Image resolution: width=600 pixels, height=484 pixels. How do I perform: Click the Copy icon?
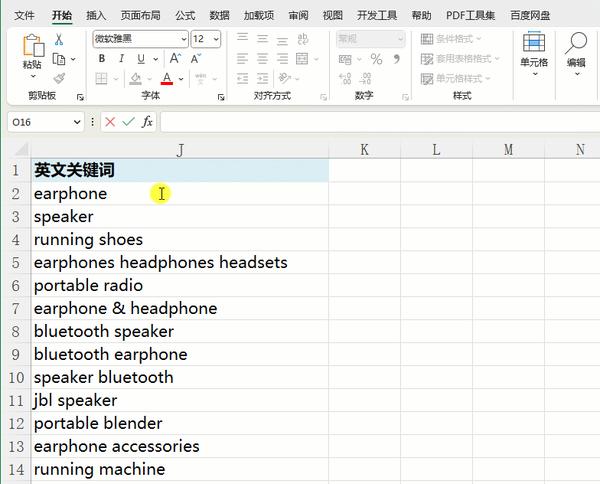(59, 59)
